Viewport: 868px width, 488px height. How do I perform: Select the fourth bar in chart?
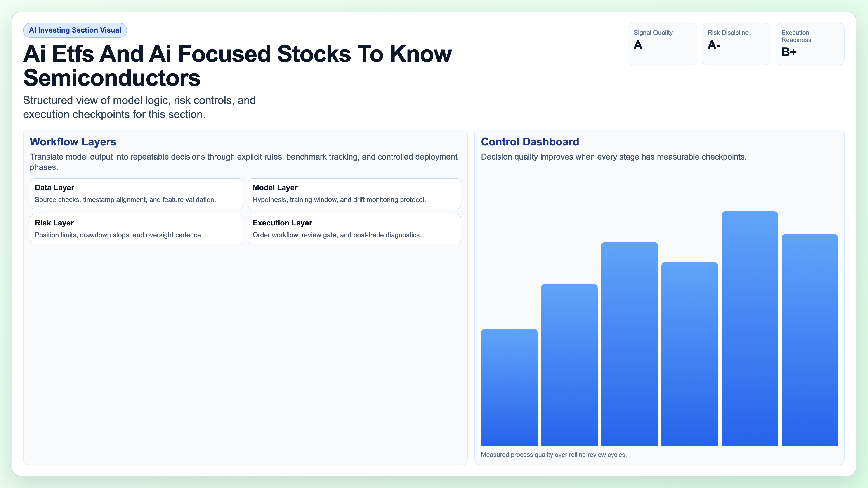(x=689, y=354)
